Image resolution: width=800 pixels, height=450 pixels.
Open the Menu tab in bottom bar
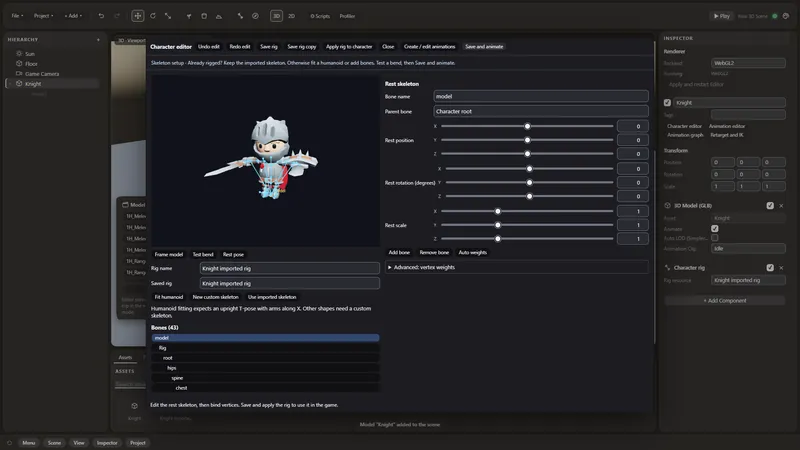[29, 443]
